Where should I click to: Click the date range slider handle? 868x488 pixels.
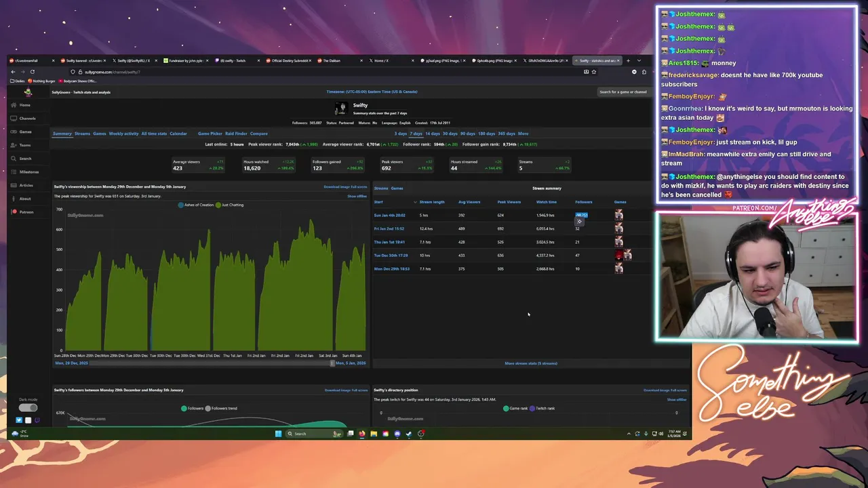332,363
